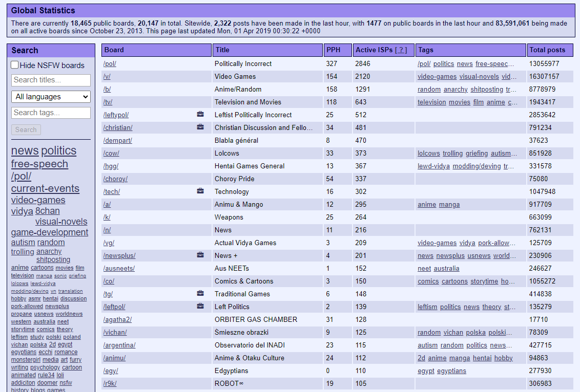Open the All languages dropdown
580x392 pixels.
tap(51, 97)
